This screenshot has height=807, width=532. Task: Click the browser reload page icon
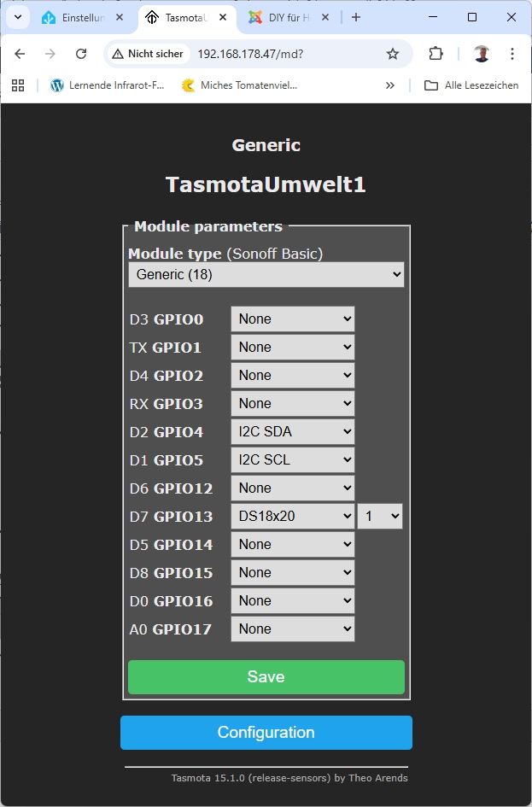point(81,54)
